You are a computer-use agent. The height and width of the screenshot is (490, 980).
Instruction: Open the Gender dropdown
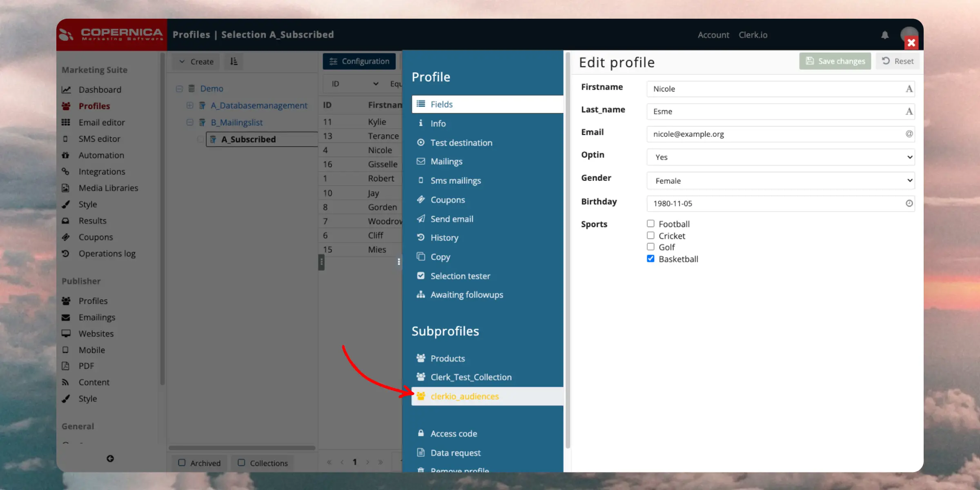tap(780, 180)
